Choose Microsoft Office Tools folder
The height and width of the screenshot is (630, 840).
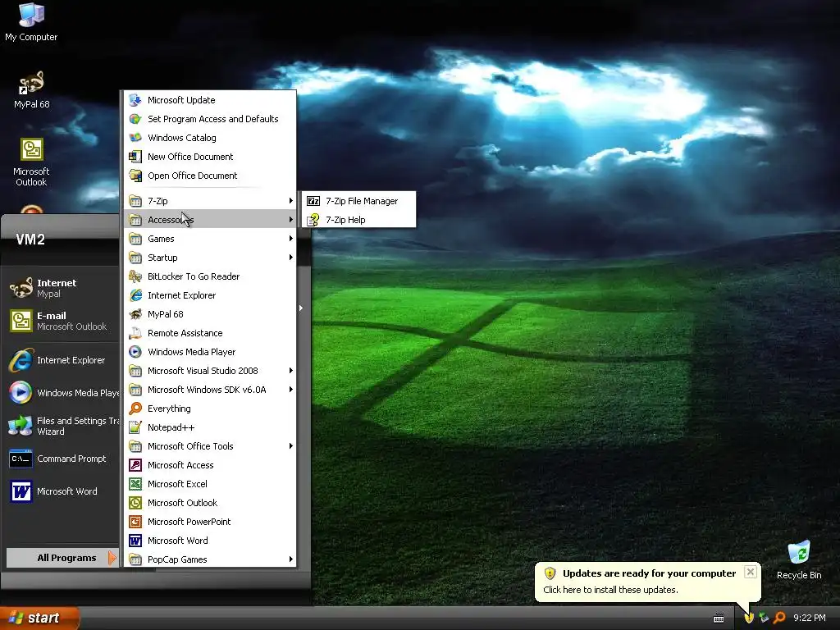tap(210, 445)
